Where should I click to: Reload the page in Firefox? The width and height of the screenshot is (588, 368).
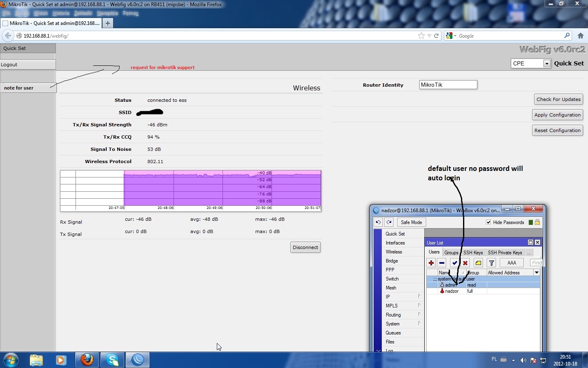(x=436, y=36)
